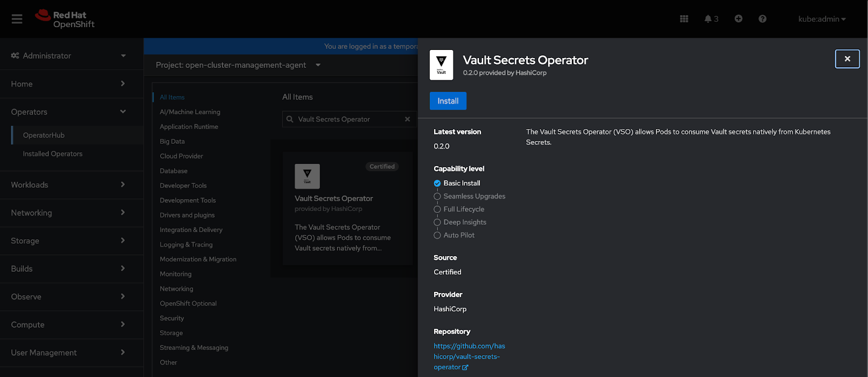Click the Vault logo in details panel
The width and height of the screenshot is (868, 377).
pyautogui.click(x=441, y=65)
